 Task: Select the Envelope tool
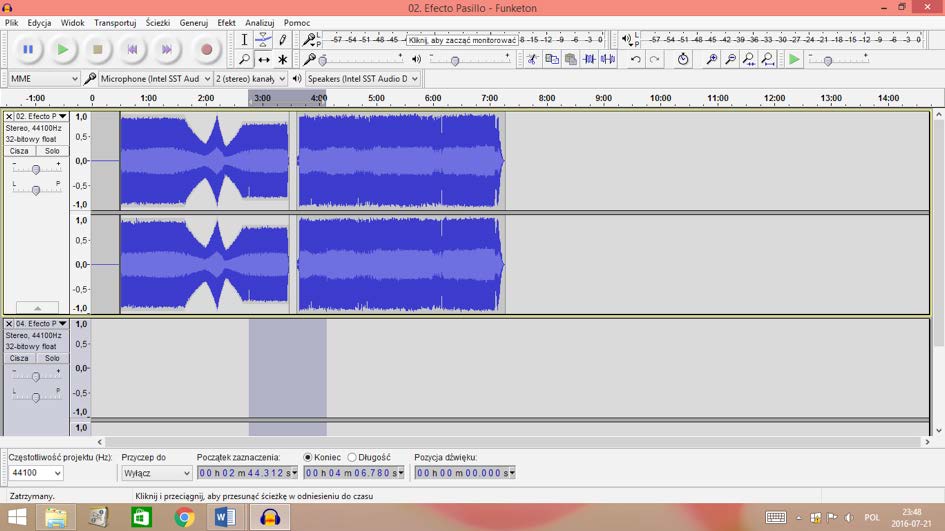[x=263, y=40]
